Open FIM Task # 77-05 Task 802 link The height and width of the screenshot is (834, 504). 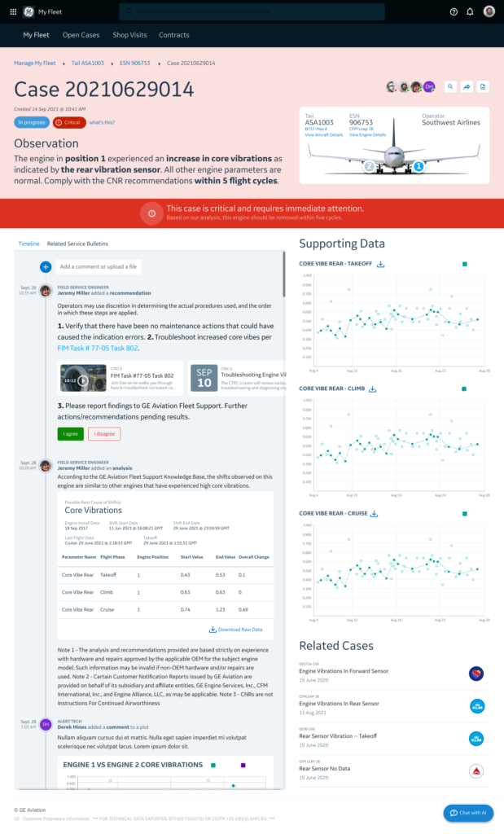pos(99,348)
